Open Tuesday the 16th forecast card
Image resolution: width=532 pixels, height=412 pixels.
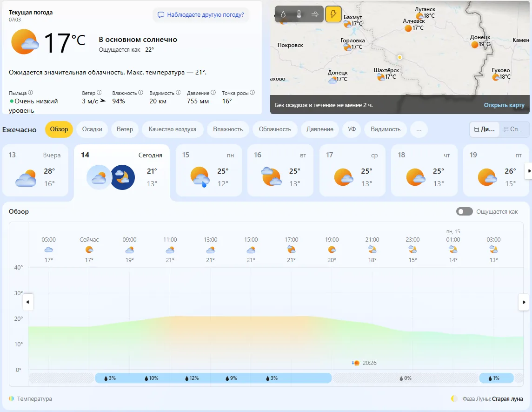[x=280, y=170]
